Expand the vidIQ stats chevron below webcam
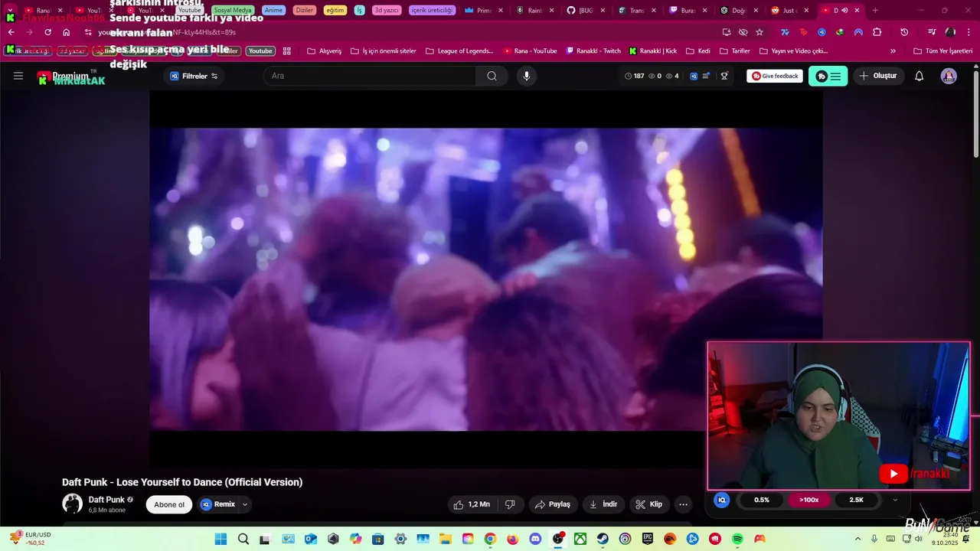The image size is (980, 551). [x=895, y=500]
